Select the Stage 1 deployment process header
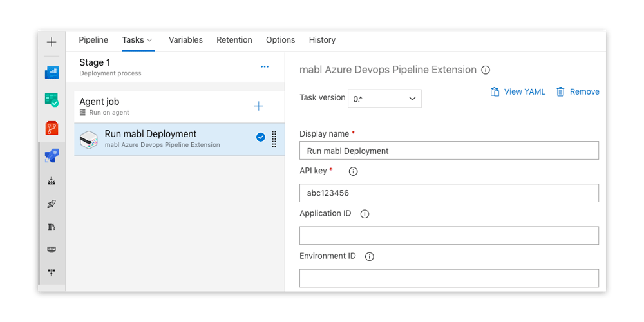 tap(175, 67)
